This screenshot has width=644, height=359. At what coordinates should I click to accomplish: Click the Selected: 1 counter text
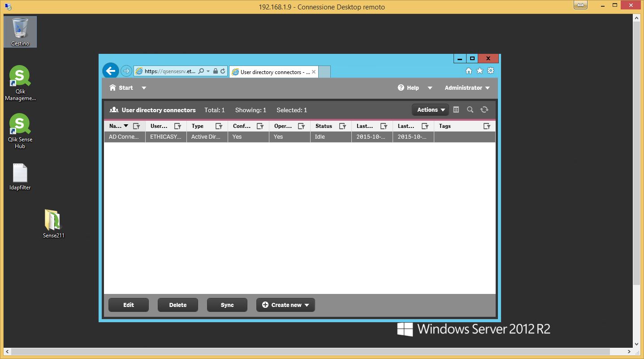[x=292, y=110]
